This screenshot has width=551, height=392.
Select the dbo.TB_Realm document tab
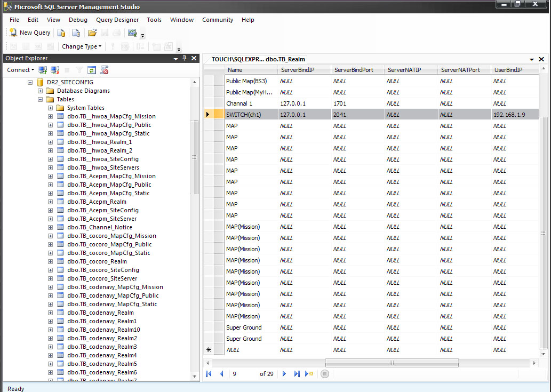pyautogui.click(x=258, y=59)
